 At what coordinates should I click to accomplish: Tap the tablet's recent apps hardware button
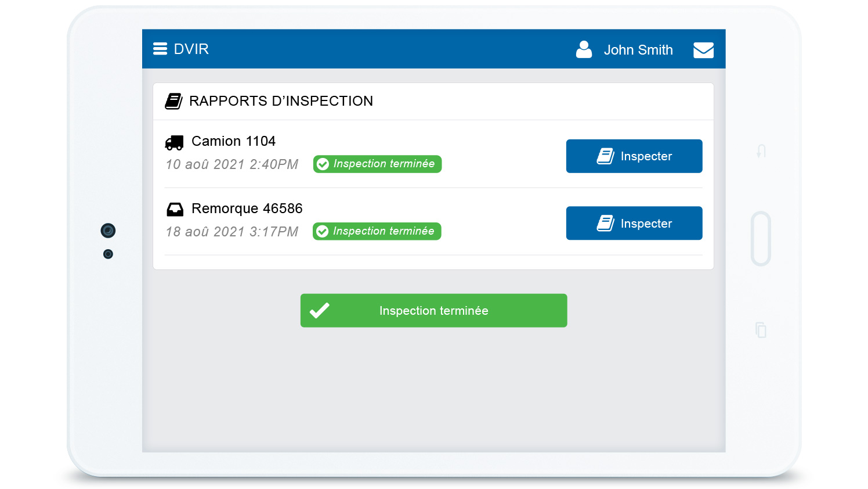point(761,330)
